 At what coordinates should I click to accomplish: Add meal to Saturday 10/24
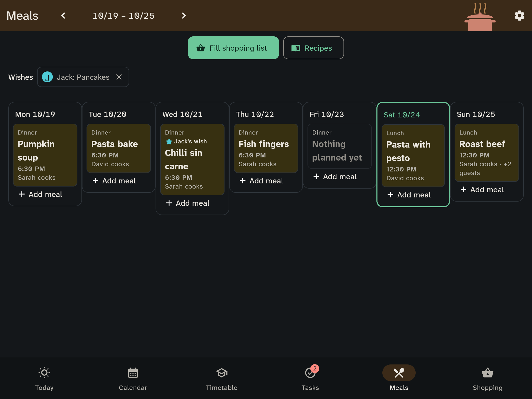[x=409, y=195]
